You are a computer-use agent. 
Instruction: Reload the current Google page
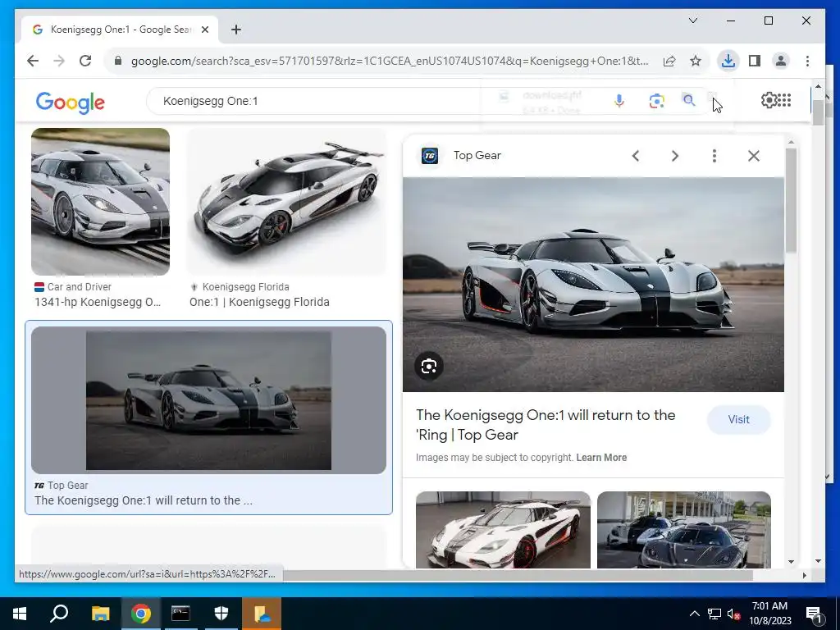[x=85, y=61]
